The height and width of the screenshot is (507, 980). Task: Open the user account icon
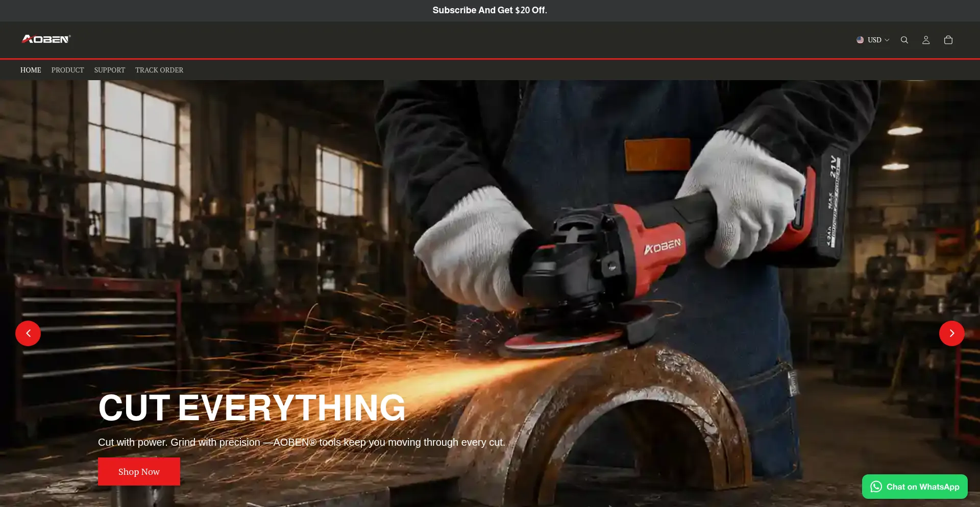[926, 40]
